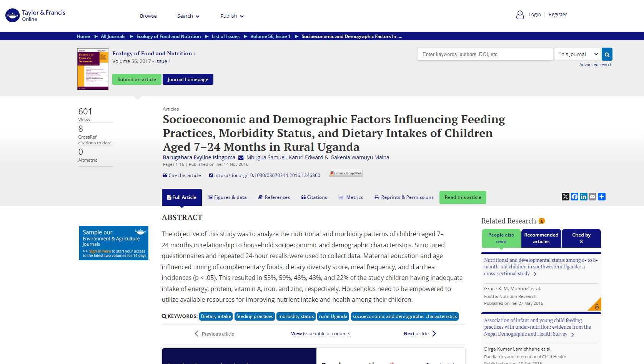Image resolution: width=644 pixels, height=364 pixels.
Task: Click the Check for updates badge
Action: coord(346,174)
